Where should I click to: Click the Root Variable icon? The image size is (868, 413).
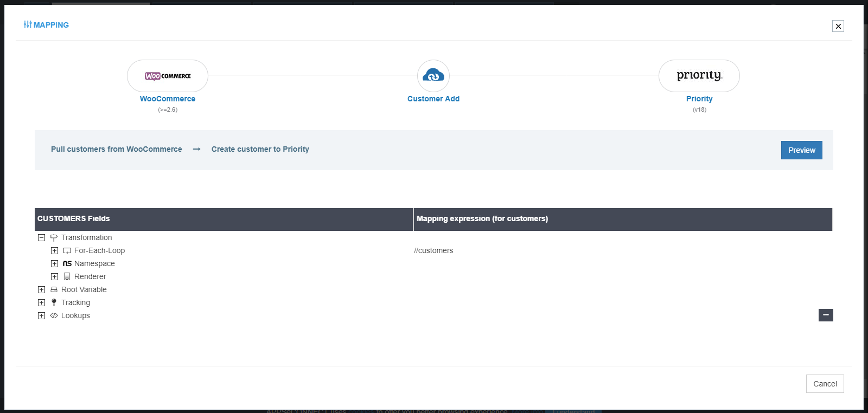[54, 290]
